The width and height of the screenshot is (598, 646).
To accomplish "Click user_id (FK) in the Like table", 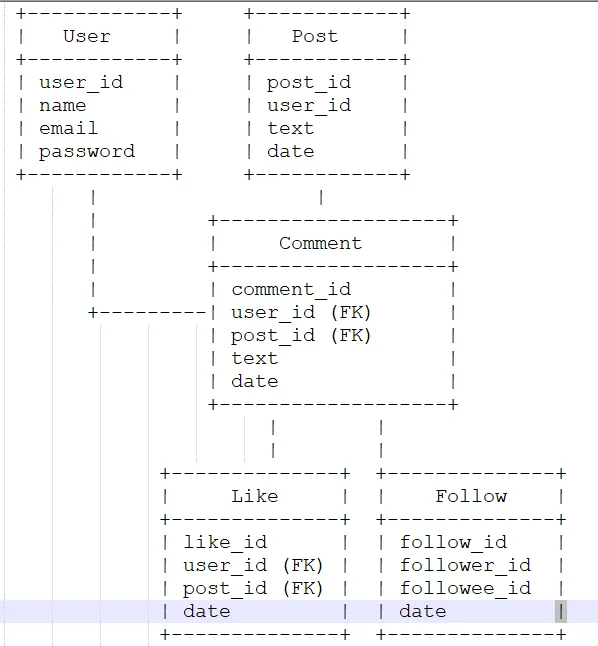I will click(x=253, y=566).
